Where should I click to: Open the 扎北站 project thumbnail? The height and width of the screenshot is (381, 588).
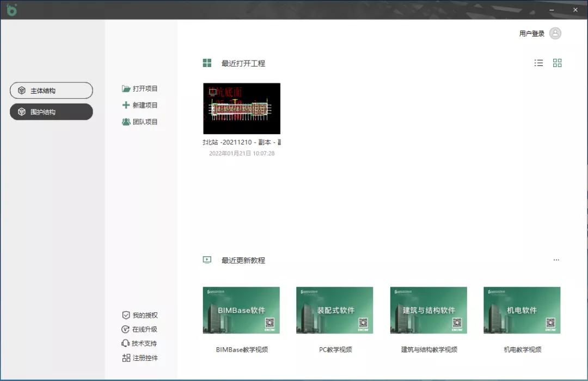click(241, 108)
